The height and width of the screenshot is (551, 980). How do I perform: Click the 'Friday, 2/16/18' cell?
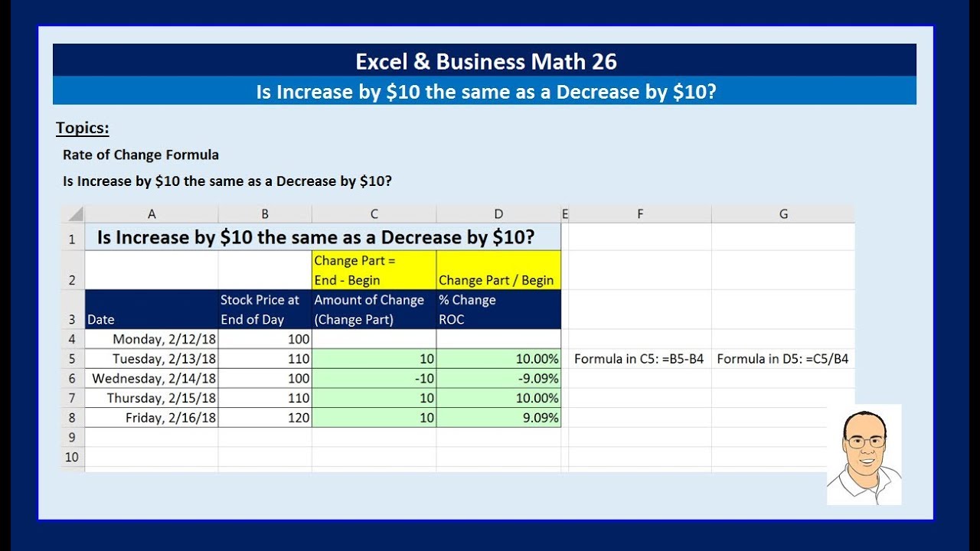tap(152, 418)
